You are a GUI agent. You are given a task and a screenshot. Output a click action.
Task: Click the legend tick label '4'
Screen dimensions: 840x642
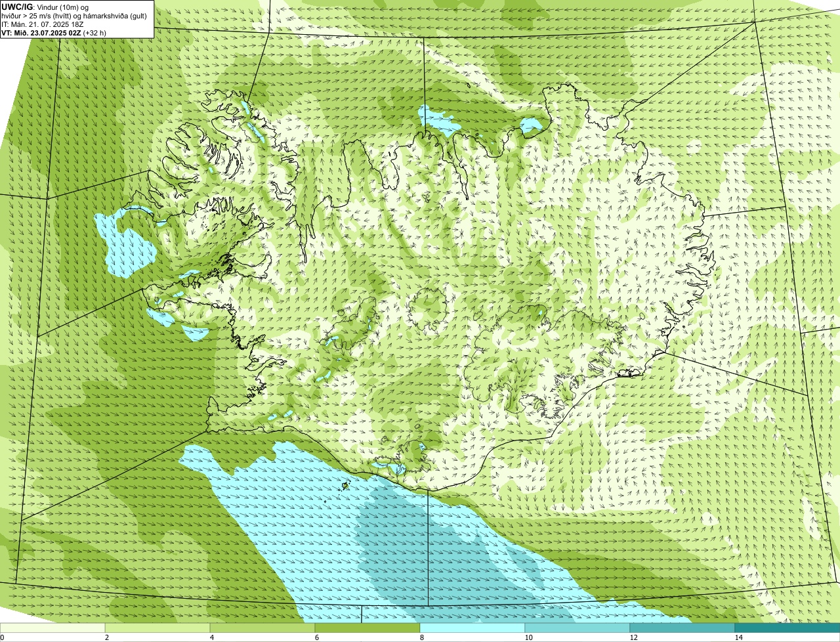[211, 637]
